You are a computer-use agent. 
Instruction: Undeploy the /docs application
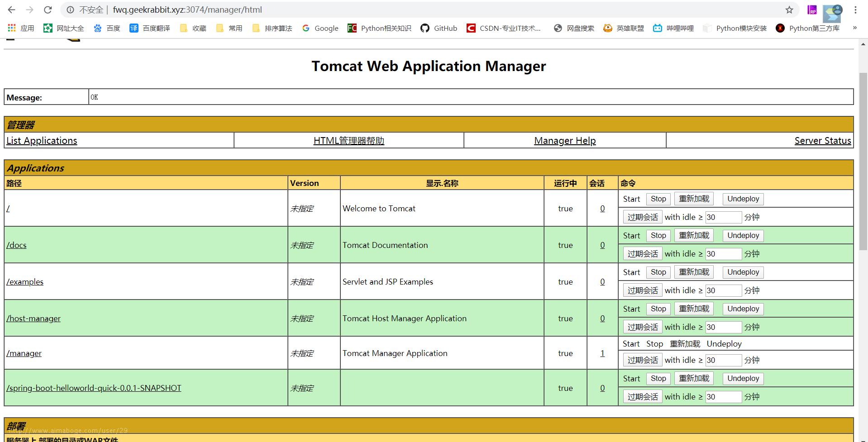[x=743, y=236]
